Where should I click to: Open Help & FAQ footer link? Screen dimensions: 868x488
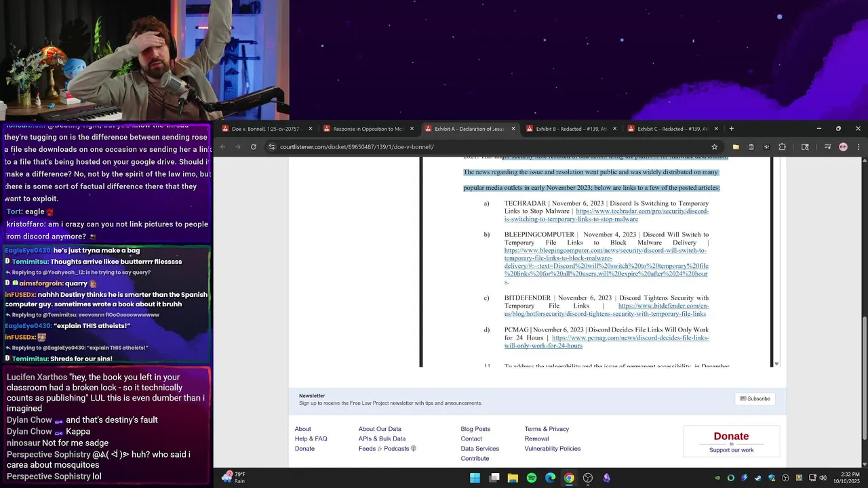pos(311,439)
